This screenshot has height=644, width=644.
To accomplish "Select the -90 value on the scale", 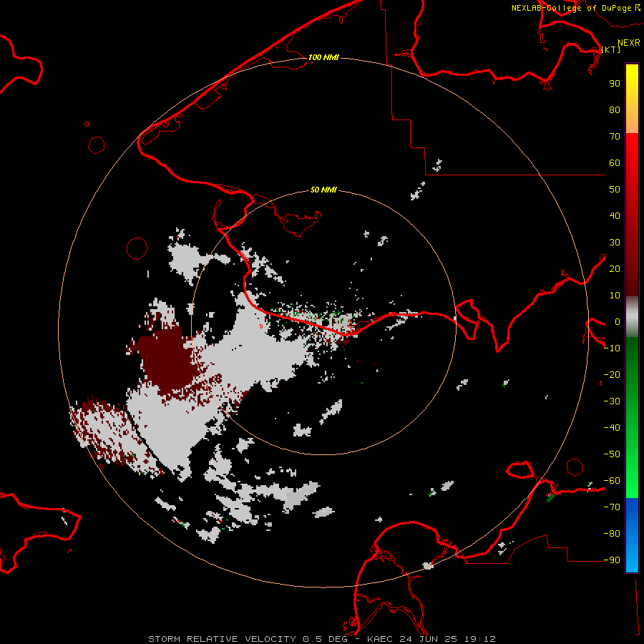I will coord(612,560).
